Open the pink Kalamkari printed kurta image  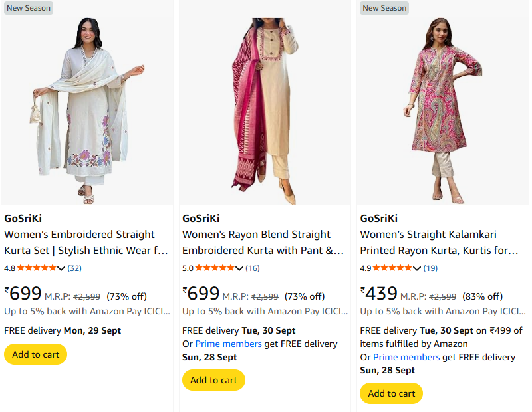coord(442,106)
